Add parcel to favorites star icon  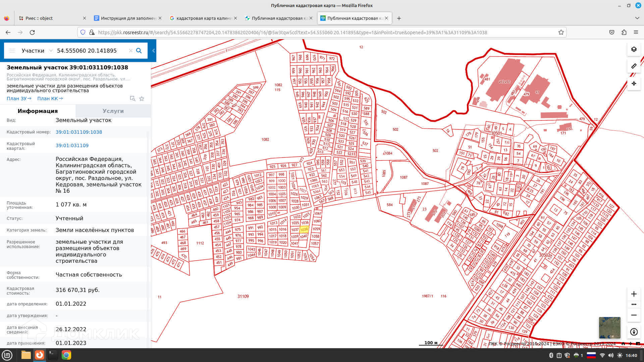tap(142, 99)
